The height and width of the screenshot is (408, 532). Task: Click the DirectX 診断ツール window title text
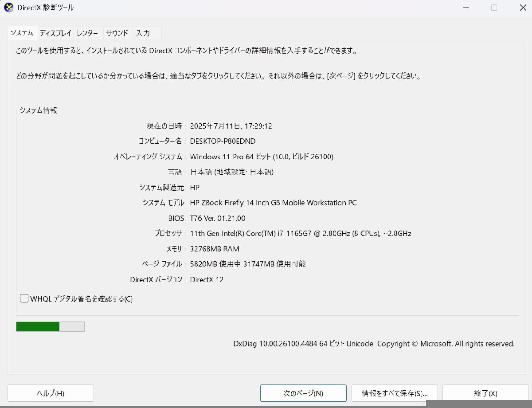click(x=46, y=8)
